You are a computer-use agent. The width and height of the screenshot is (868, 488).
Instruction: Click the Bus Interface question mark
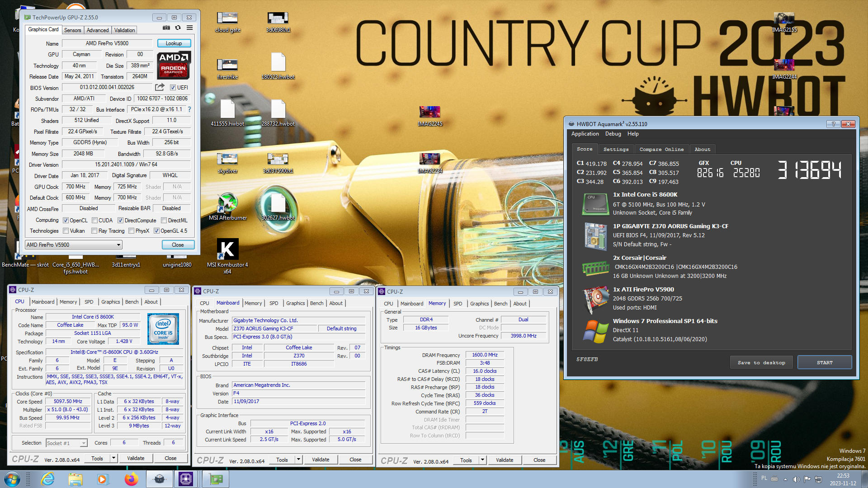pos(189,109)
